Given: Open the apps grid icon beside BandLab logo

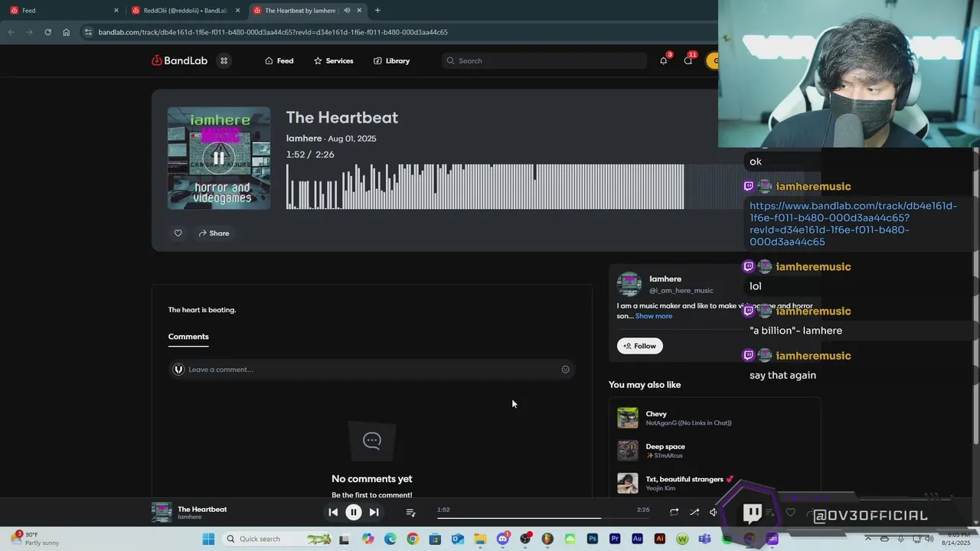Looking at the screenshot, I should [224, 60].
